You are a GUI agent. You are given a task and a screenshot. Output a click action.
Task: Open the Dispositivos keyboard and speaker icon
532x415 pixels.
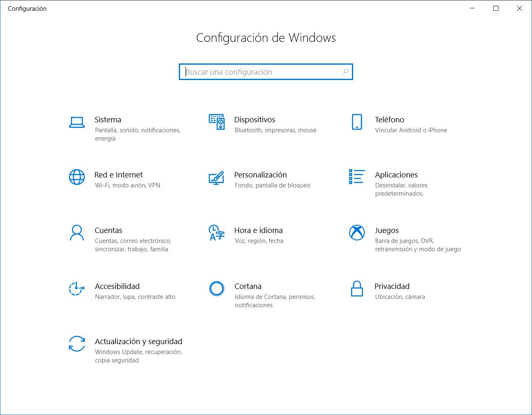pos(217,122)
